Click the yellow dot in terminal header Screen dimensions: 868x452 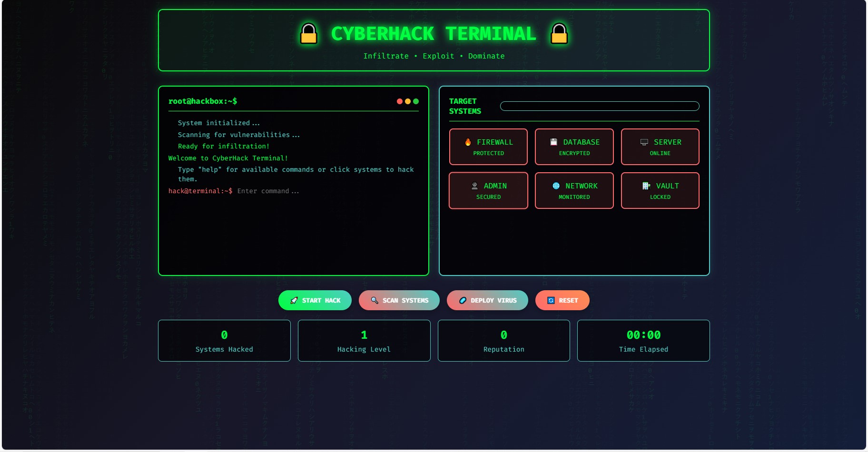(408, 101)
